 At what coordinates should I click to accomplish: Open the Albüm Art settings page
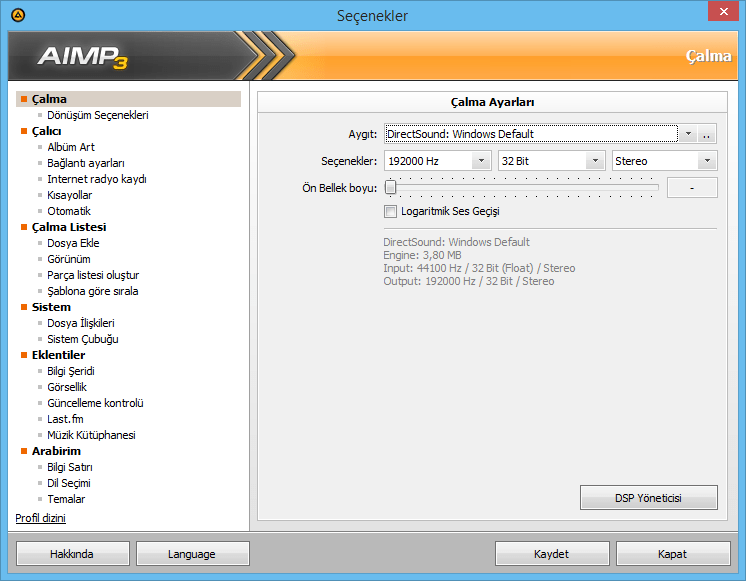71,147
